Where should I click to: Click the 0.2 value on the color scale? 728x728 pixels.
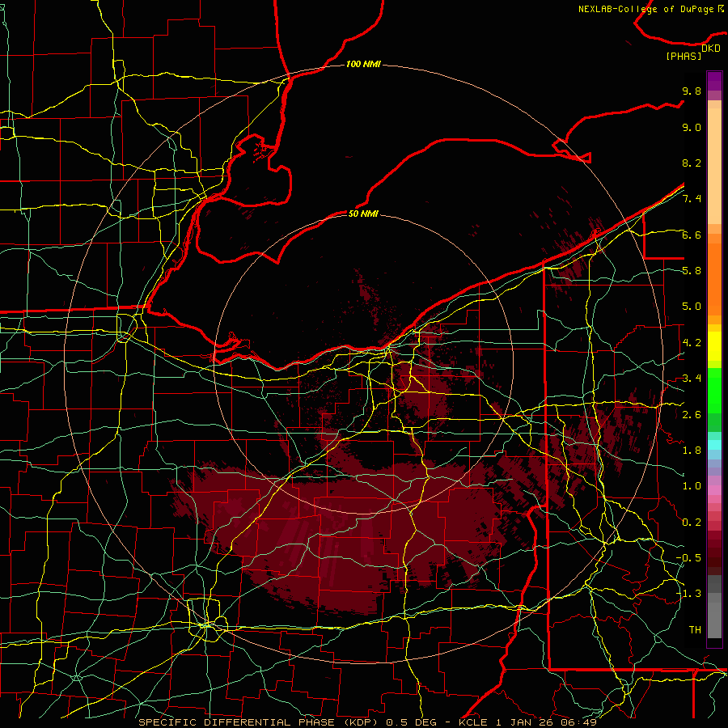[692, 522]
